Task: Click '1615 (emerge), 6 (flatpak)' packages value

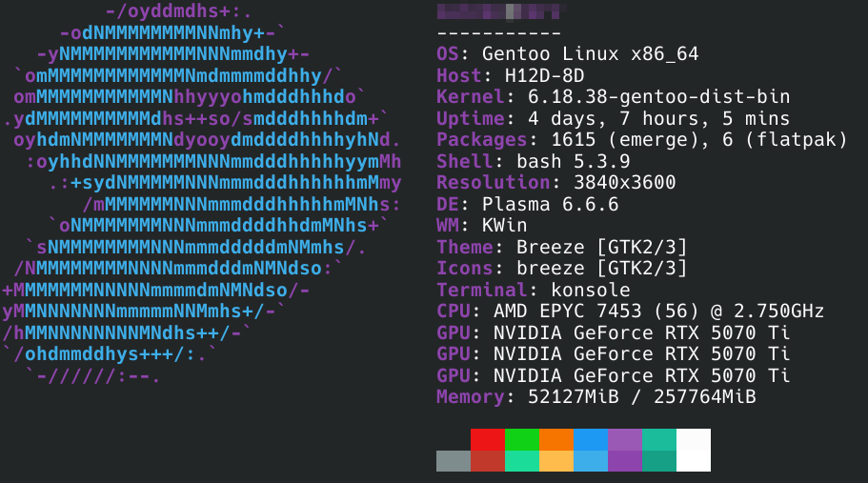Action: 698,140
